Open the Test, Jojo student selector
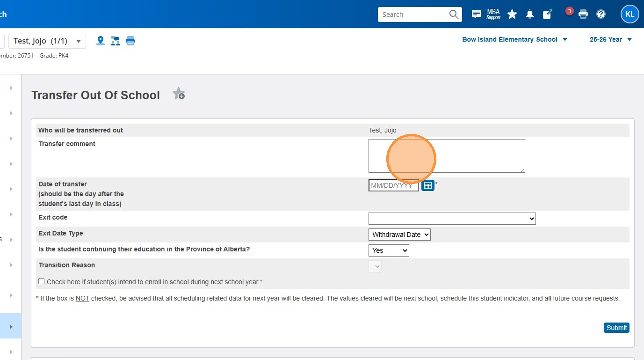 pos(47,41)
